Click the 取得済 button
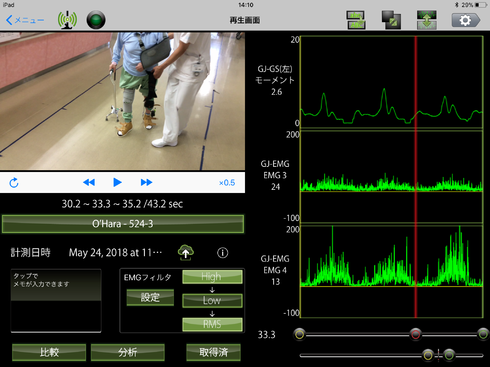490x367 pixels. pos(213,352)
